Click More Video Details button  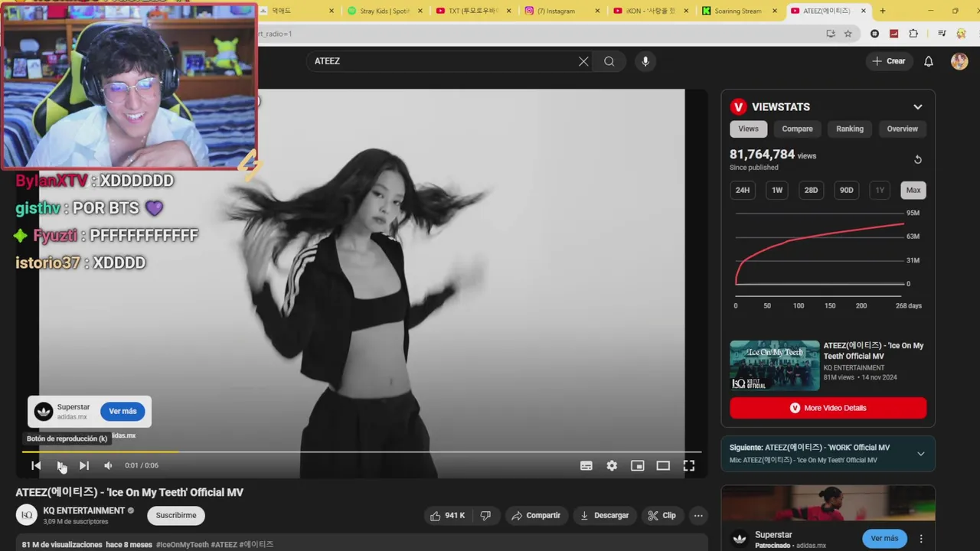(x=828, y=408)
